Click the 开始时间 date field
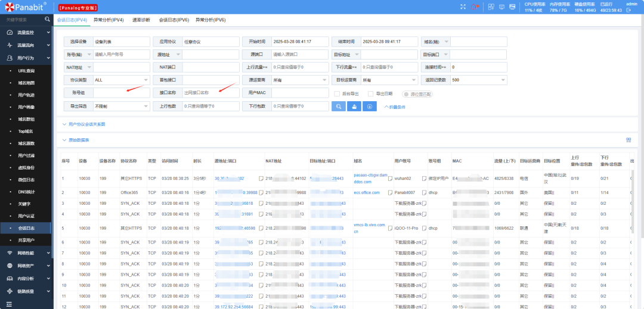 [300, 42]
